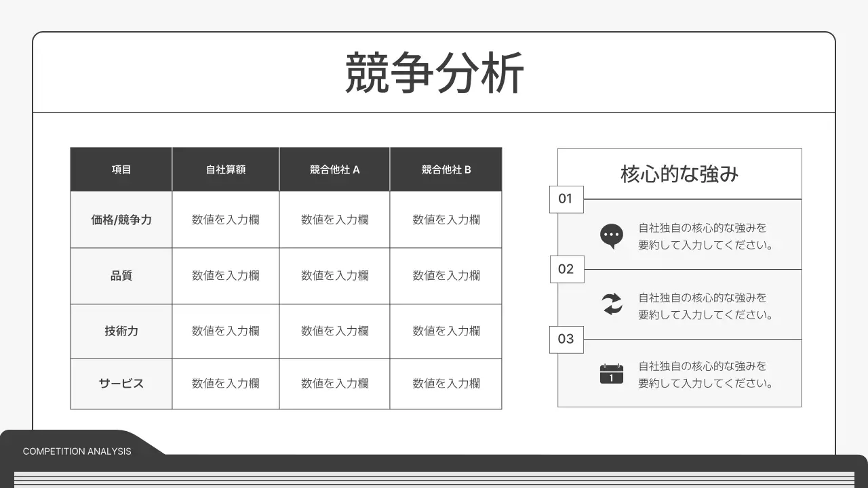Select the calendar icon beside strength 03
Viewport: 868px width, 488px height.
click(x=612, y=373)
